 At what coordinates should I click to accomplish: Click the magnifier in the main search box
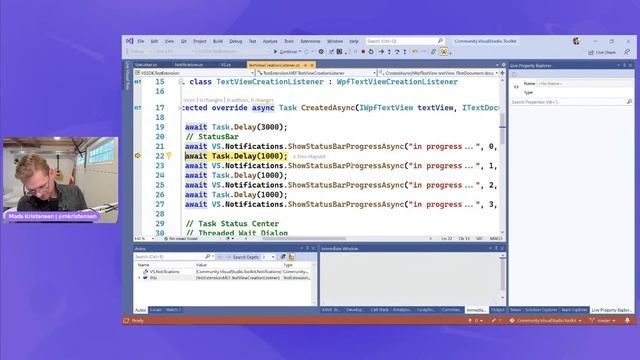point(440,41)
